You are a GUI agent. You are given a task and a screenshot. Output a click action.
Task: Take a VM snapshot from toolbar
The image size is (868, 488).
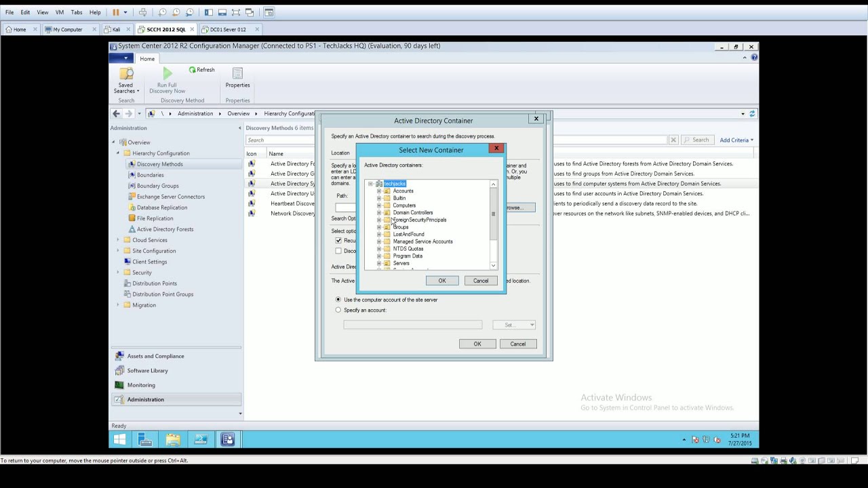tap(163, 12)
